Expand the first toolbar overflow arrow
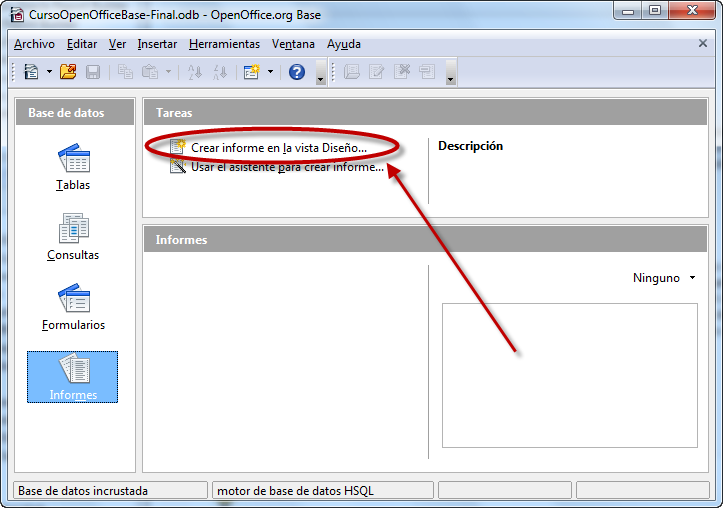 coord(320,73)
